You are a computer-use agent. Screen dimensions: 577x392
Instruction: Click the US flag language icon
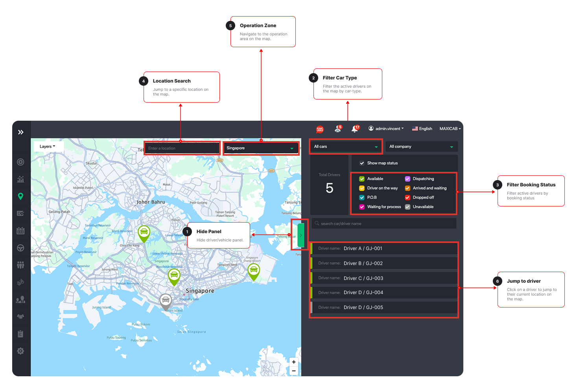[x=415, y=129]
